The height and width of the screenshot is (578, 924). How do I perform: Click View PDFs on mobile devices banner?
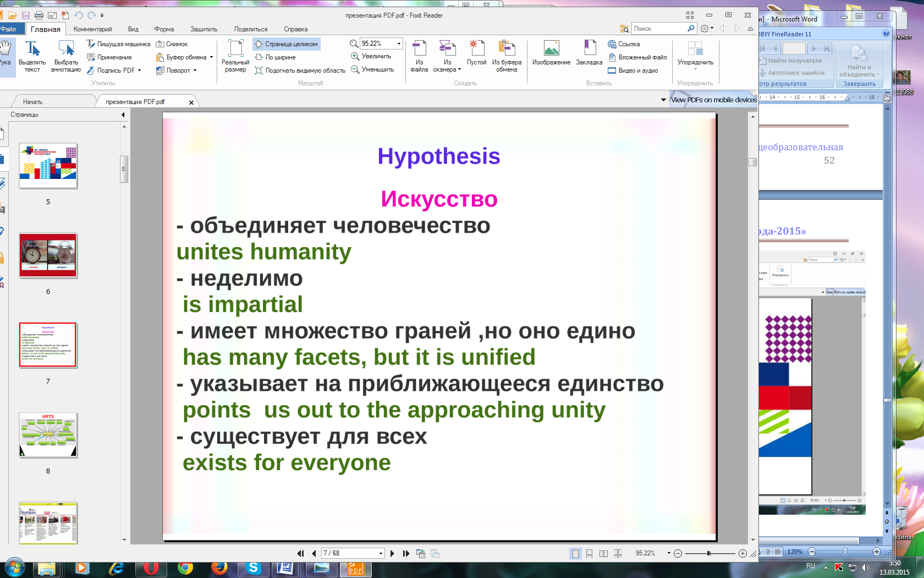tap(713, 100)
